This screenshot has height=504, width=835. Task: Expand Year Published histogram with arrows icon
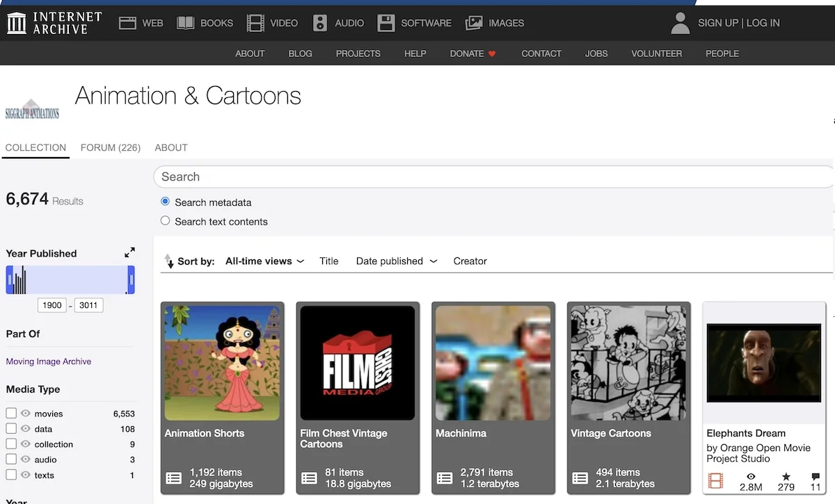point(129,253)
